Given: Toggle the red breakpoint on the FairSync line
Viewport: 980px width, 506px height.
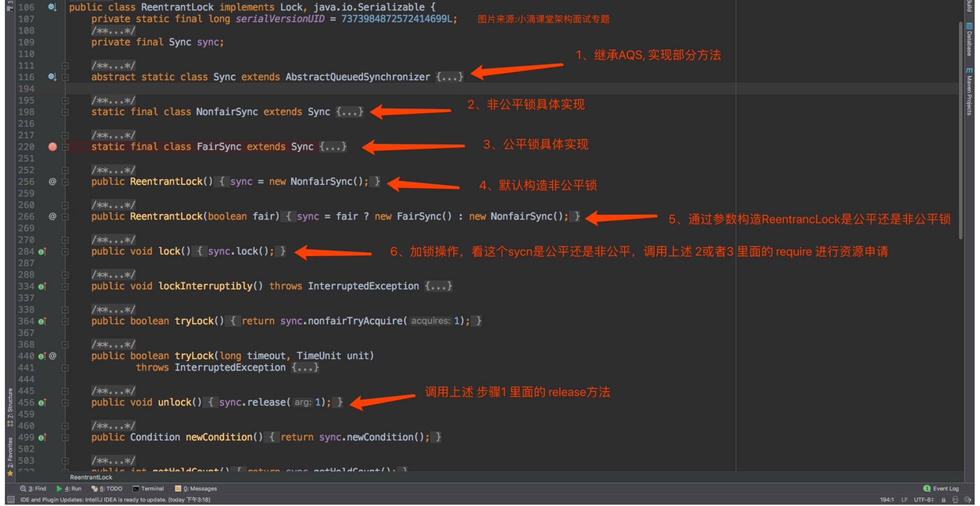Looking at the screenshot, I should pyautogui.click(x=53, y=147).
